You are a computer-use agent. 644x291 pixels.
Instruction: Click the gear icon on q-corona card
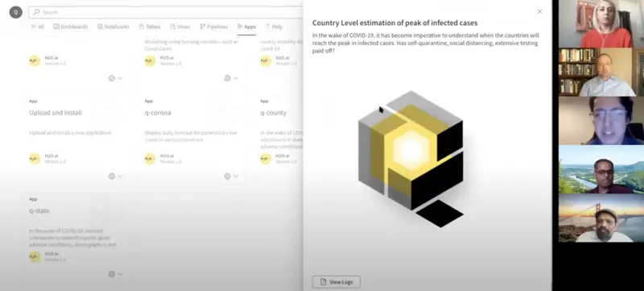pyautogui.click(x=227, y=176)
